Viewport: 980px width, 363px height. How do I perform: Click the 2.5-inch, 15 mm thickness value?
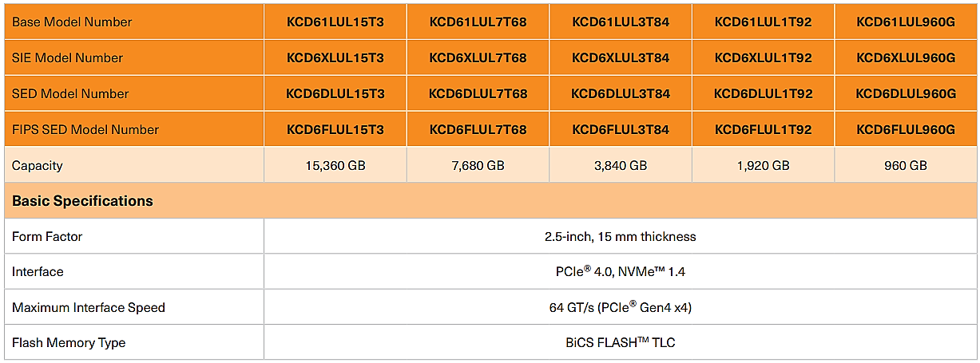(x=621, y=237)
